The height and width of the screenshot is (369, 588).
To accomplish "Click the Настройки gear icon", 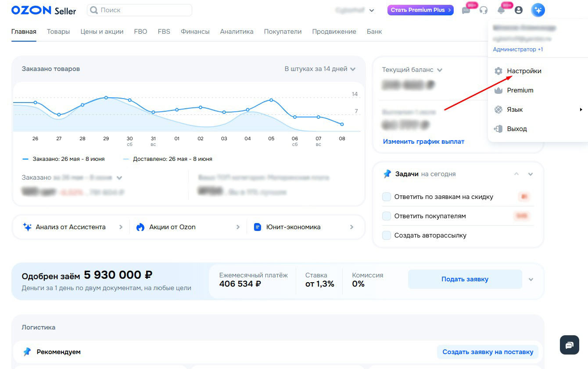I will [498, 71].
